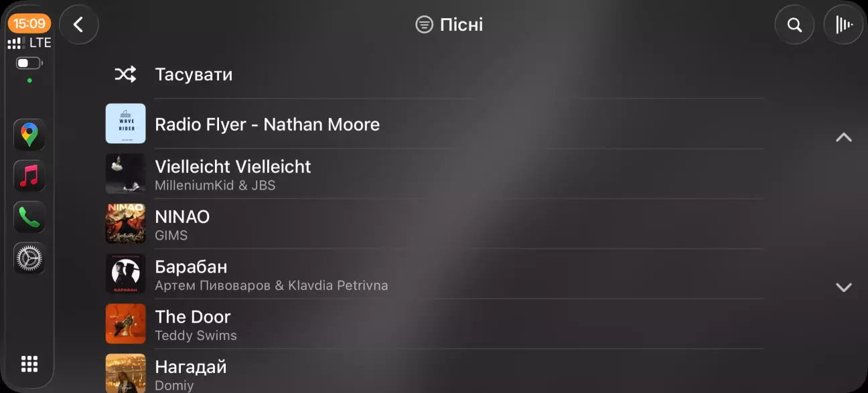868x393 pixels.
Task: Open Now Playing waveform icon
Action: pos(843,25)
